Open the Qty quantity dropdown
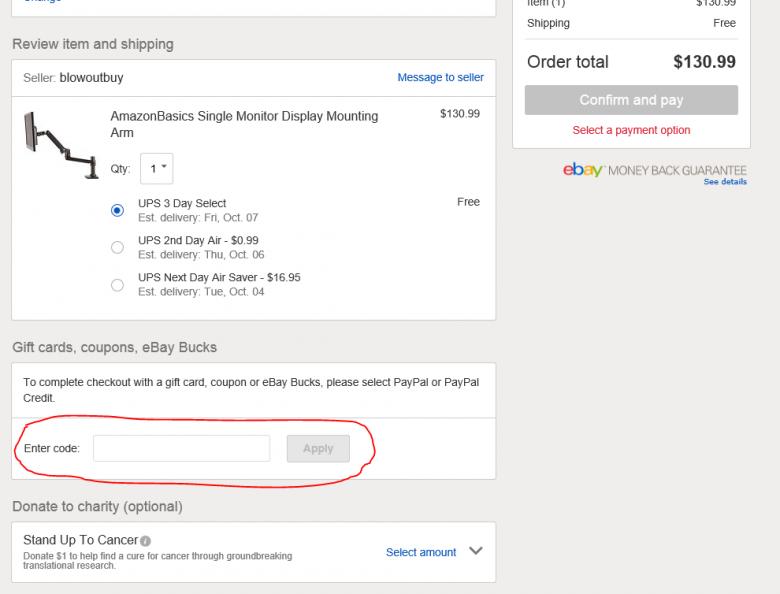Image resolution: width=780 pixels, height=594 pixels. pyautogui.click(x=156, y=169)
